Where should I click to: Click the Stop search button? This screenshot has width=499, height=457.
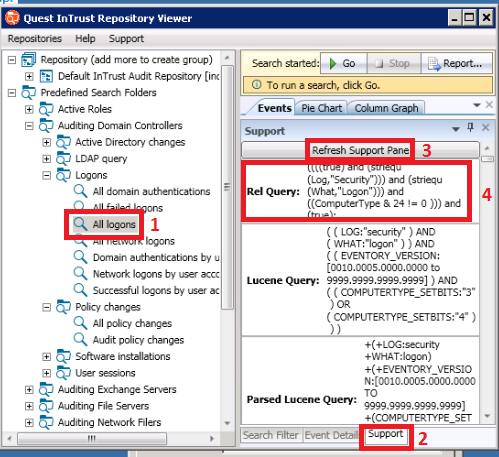click(394, 63)
